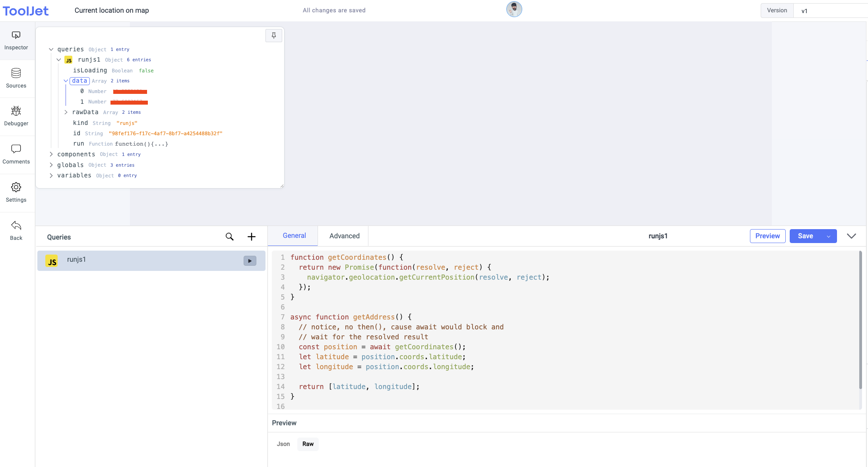Add a new query with plus icon
Screen dimensions: 868x467
[252, 237]
